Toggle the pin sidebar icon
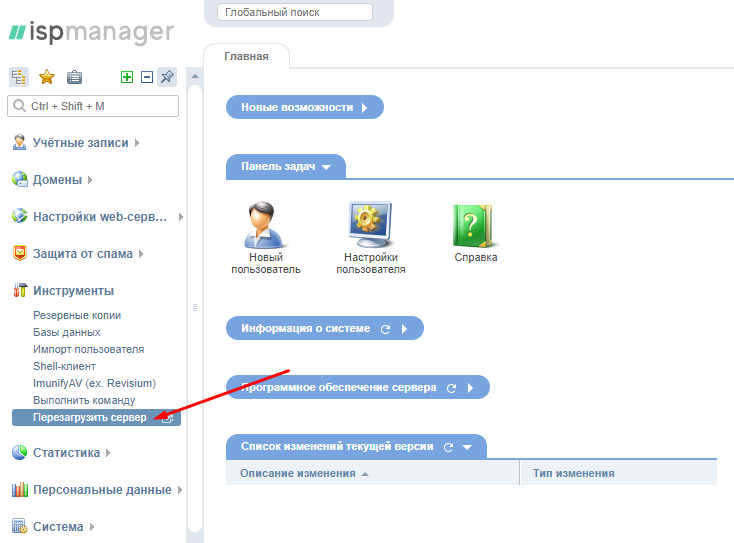The width and height of the screenshot is (734, 543). pyautogui.click(x=166, y=77)
